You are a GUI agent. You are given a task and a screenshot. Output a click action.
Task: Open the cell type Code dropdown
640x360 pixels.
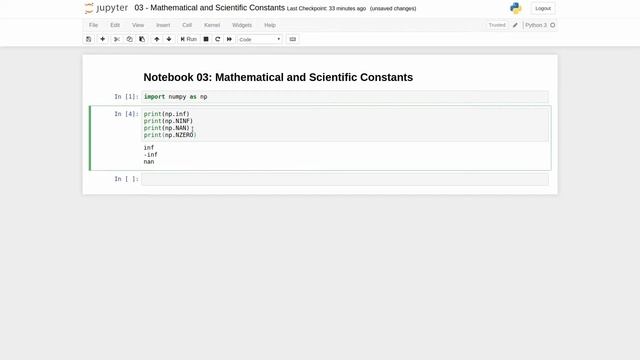tap(260, 39)
